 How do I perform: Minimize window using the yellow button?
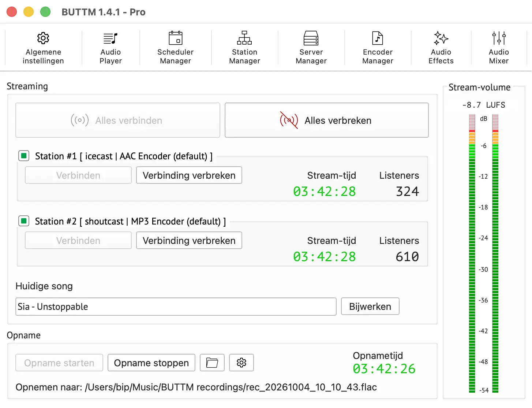pos(29,12)
